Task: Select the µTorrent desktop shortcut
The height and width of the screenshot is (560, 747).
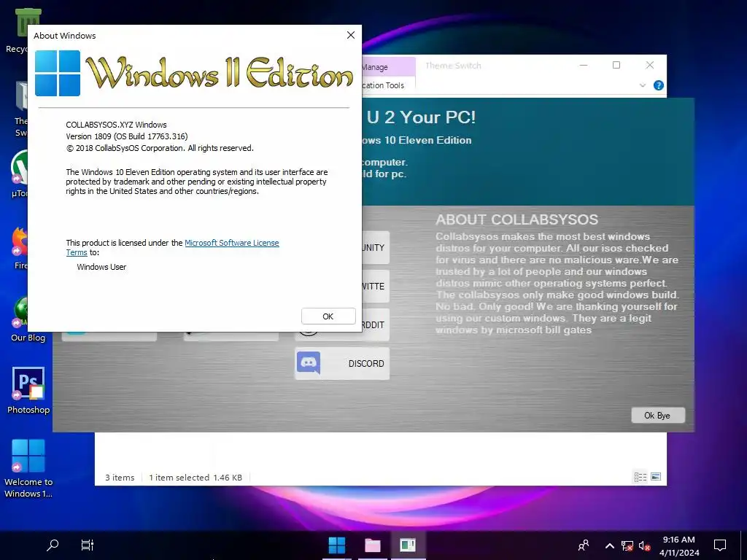Action: coord(19,174)
